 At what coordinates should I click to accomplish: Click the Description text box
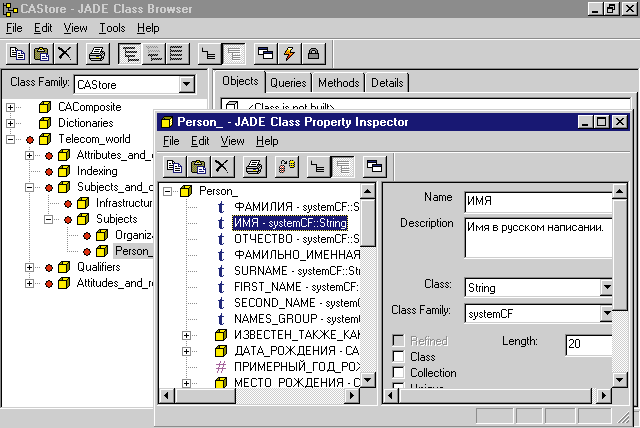coord(538,238)
